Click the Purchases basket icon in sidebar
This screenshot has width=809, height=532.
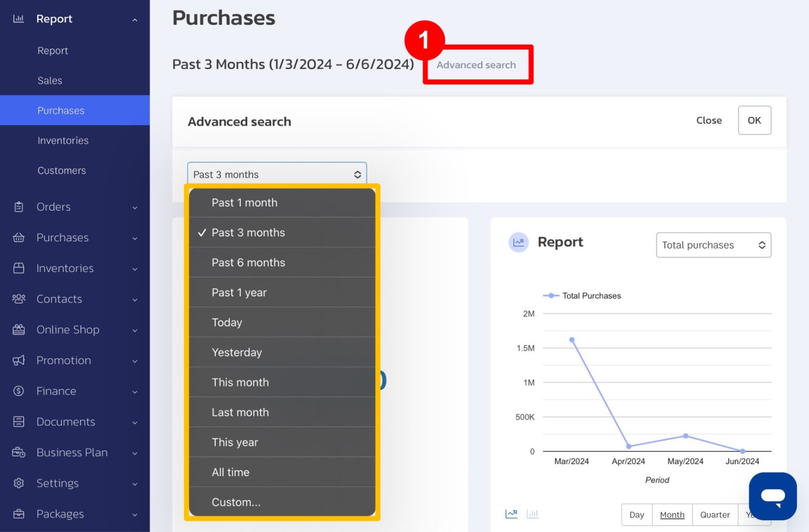click(19, 238)
